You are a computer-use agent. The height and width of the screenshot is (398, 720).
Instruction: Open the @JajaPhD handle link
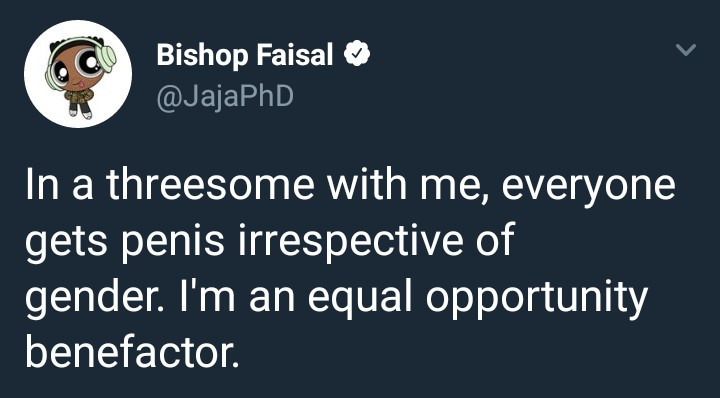(225, 97)
